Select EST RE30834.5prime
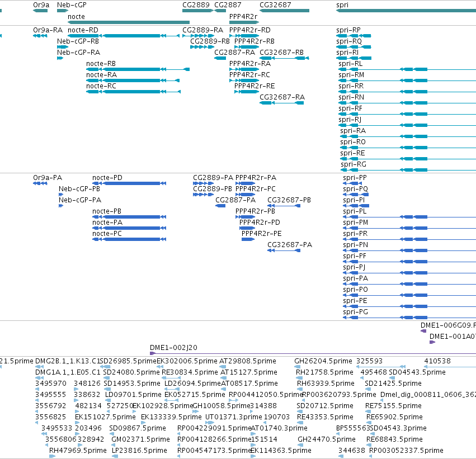This screenshot has width=476, height=459. click(x=171, y=378)
